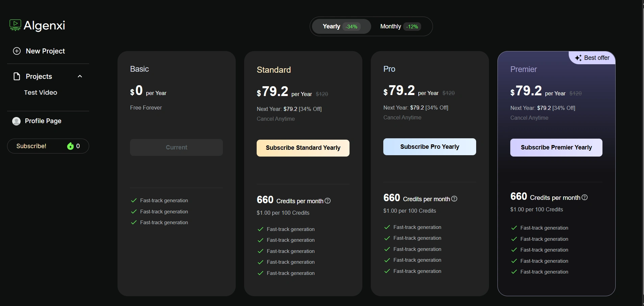644x306 pixels.
Task: Open the Profile Page
Action: pyautogui.click(x=43, y=121)
